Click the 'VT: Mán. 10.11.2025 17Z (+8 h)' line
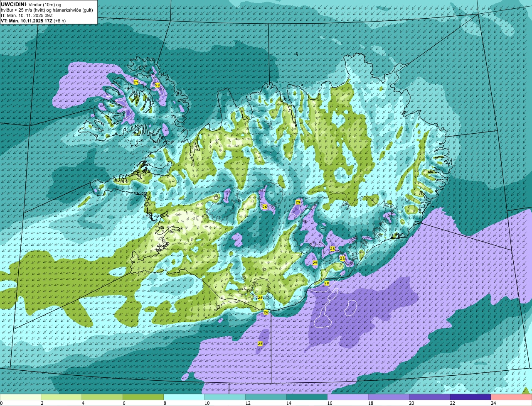Image resolution: width=532 pixels, height=406 pixels. tap(33, 20)
